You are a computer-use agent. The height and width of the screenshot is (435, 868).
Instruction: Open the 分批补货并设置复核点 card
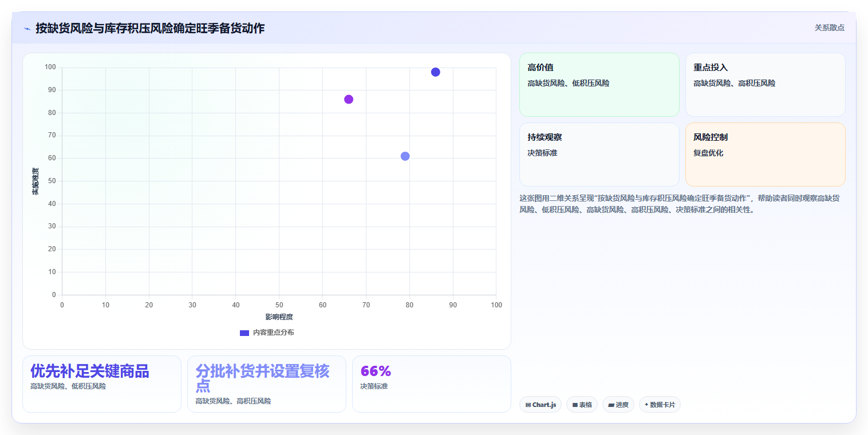click(x=267, y=384)
